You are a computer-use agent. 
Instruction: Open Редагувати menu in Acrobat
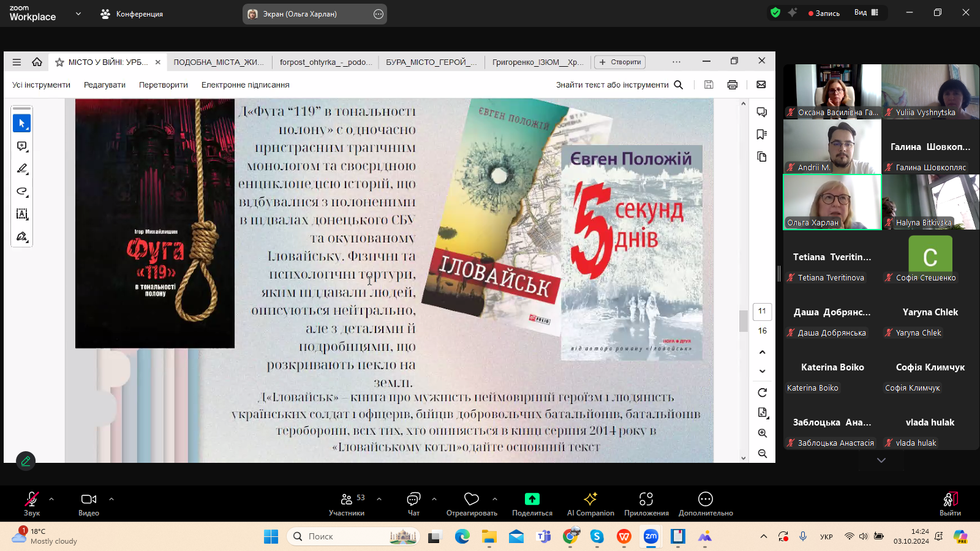tap(105, 85)
